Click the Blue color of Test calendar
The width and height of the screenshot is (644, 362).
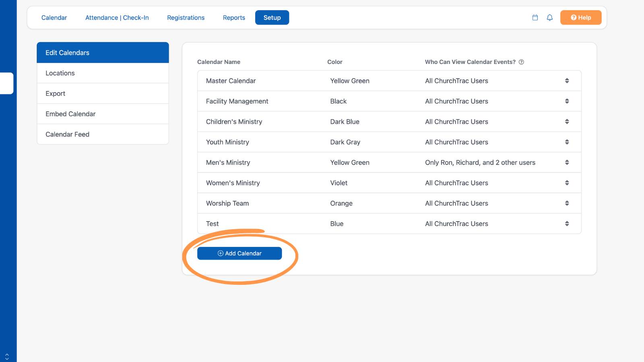[x=337, y=224]
